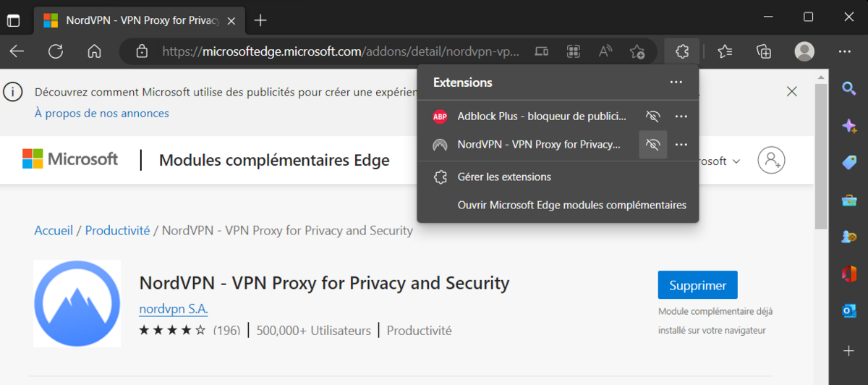Click the star rating (196)

190,331
